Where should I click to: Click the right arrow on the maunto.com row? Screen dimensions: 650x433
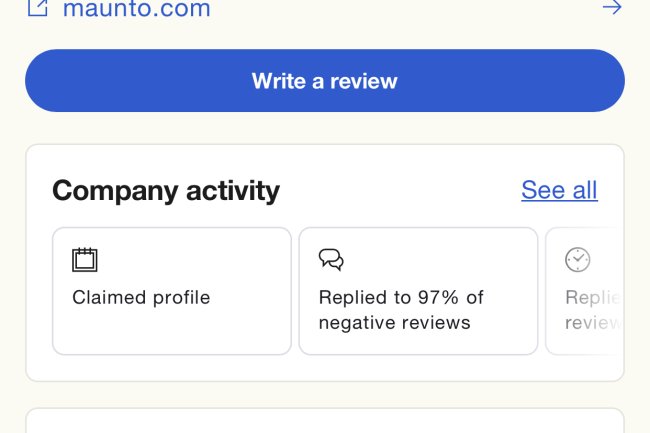tap(612, 8)
